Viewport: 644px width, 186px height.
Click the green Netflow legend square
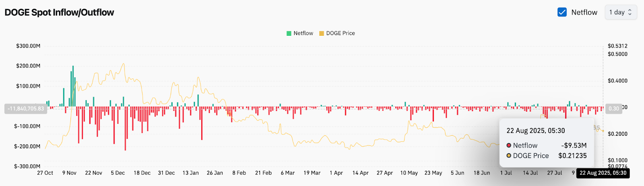click(x=289, y=33)
